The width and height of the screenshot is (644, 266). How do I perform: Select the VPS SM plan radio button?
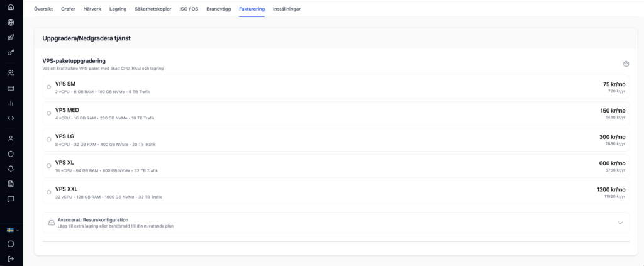pyautogui.click(x=49, y=87)
